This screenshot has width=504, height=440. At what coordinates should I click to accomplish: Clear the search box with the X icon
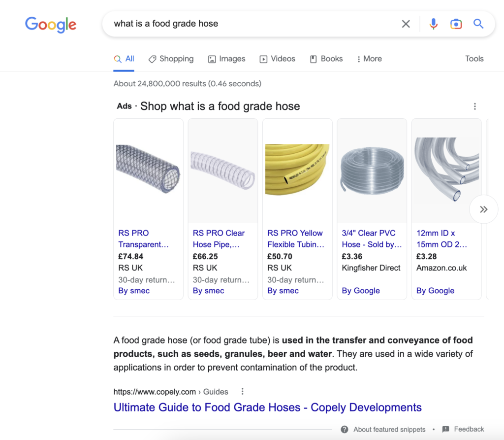(x=406, y=24)
